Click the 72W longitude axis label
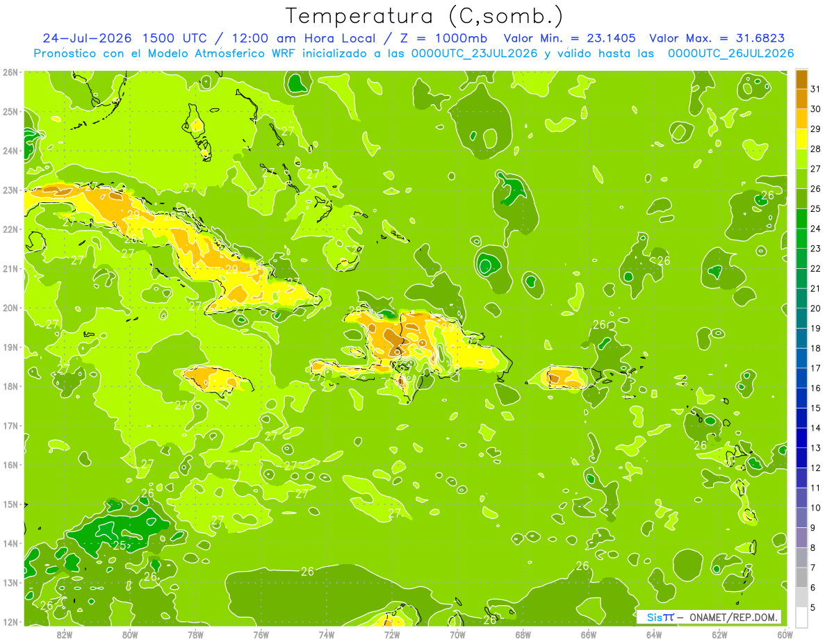The image size is (834, 644). (x=392, y=634)
